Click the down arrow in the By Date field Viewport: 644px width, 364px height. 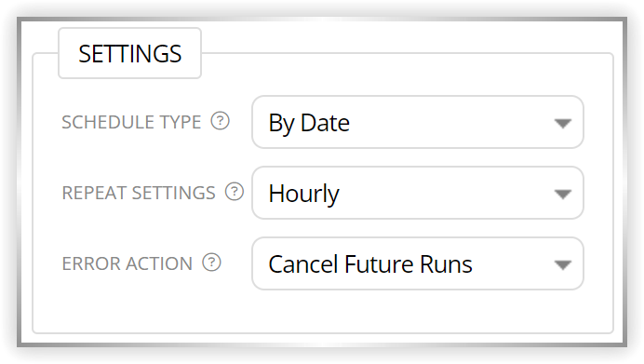click(563, 123)
